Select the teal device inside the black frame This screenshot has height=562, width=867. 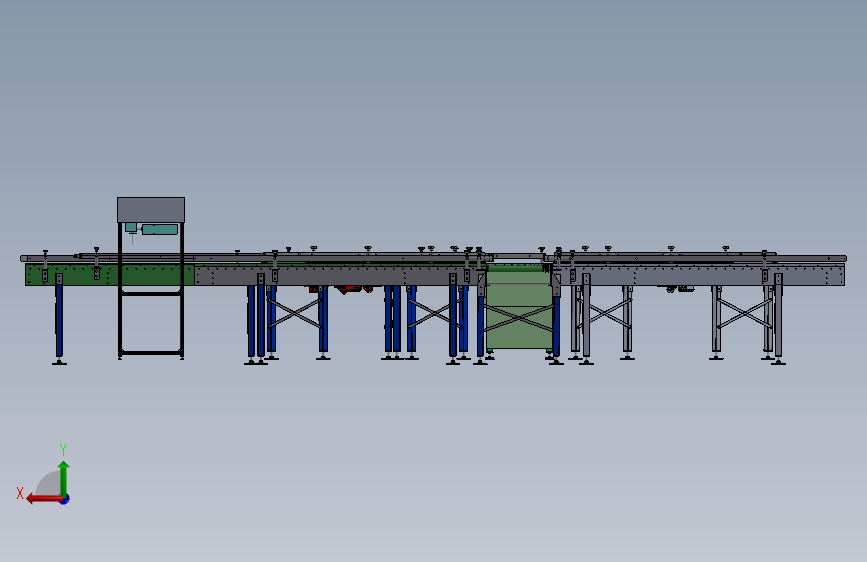[160, 229]
